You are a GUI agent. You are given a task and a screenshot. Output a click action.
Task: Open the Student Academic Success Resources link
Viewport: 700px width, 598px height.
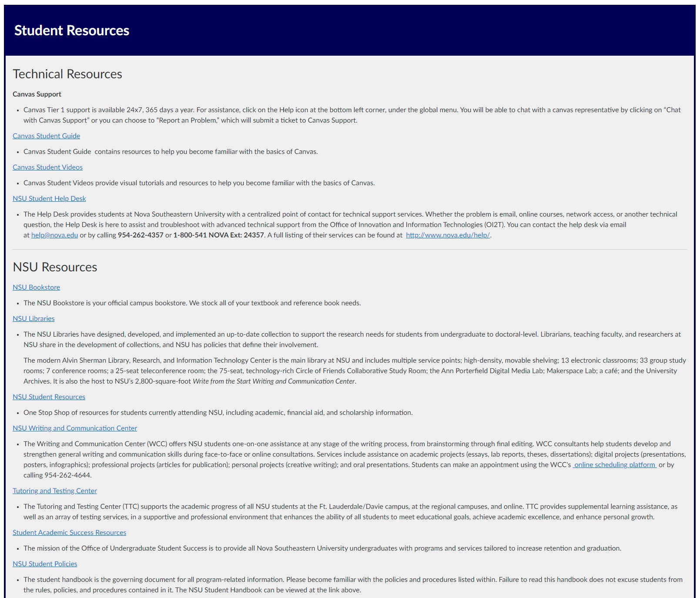pyautogui.click(x=69, y=532)
